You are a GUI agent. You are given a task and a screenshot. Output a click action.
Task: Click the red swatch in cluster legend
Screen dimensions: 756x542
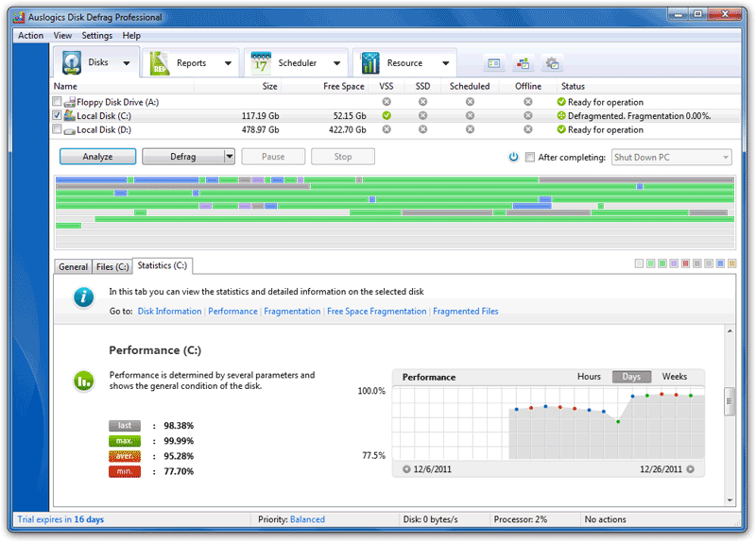coord(686,263)
